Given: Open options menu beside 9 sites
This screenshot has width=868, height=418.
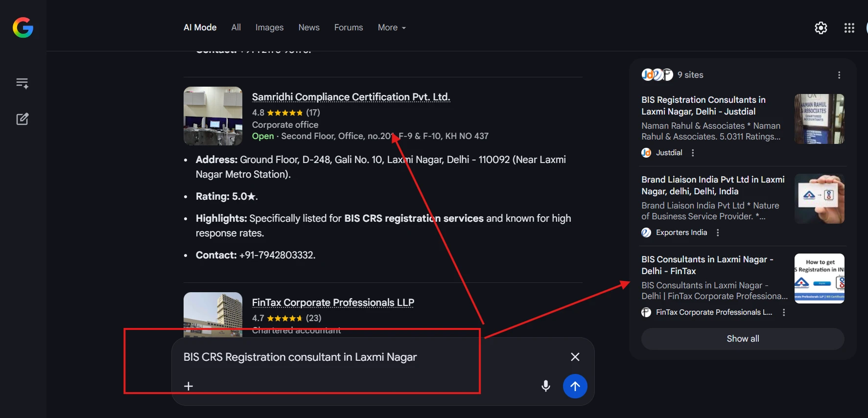Looking at the screenshot, I should (839, 75).
